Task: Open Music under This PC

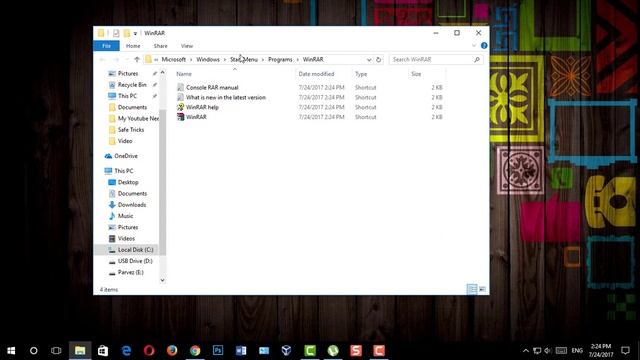Action: (x=125, y=216)
